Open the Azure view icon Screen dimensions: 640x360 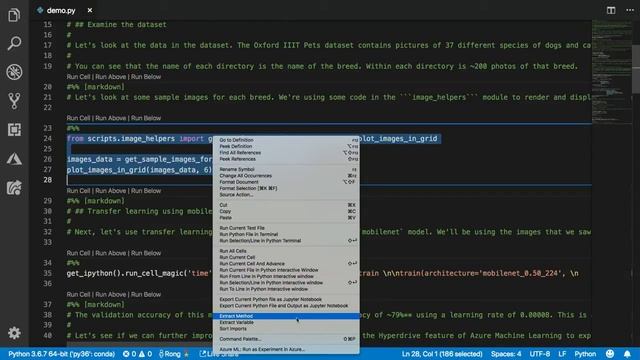(x=14, y=159)
